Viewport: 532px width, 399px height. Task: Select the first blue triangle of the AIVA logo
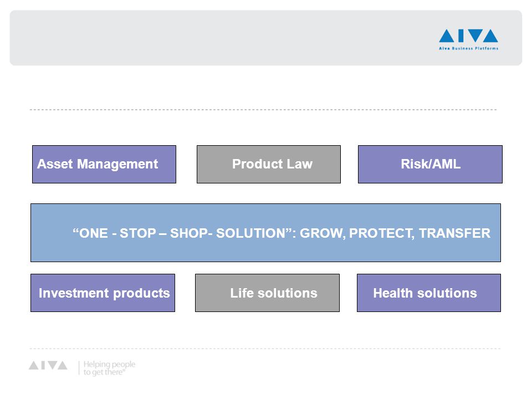point(447,35)
